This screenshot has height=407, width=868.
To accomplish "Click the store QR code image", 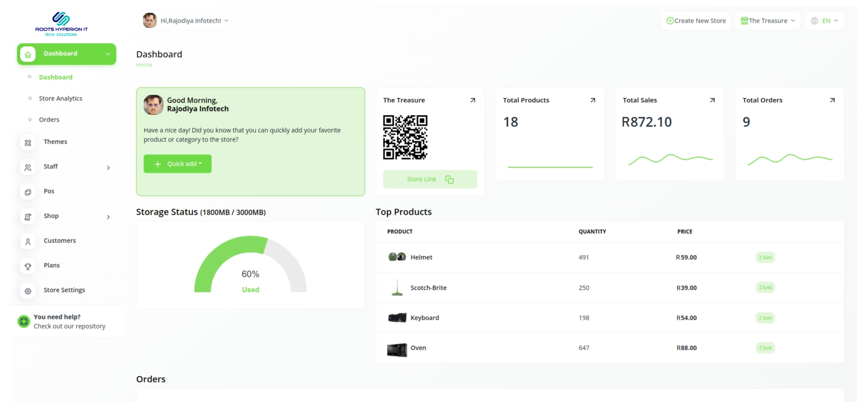I will (x=405, y=137).
